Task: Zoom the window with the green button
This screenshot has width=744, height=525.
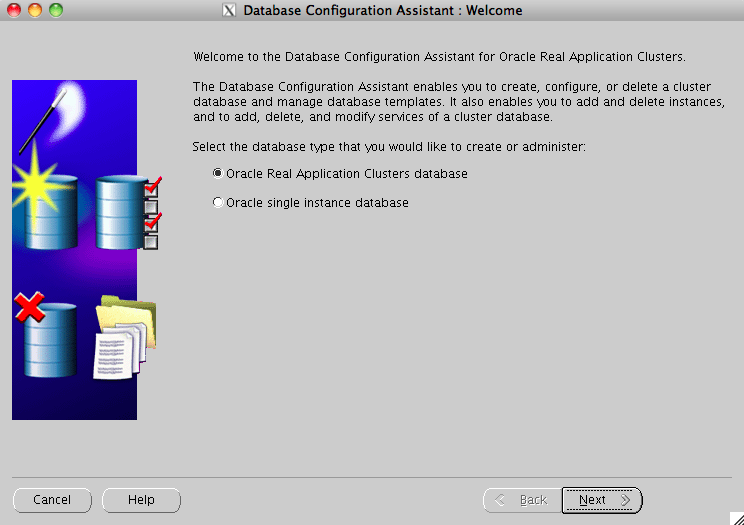Action: tap(55, 11)
